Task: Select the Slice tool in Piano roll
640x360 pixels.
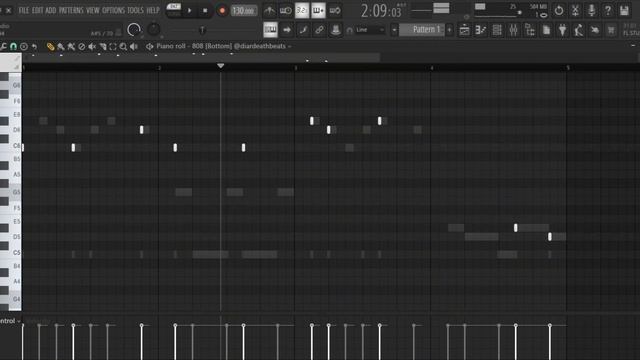Action: click(x=102, y=47)
